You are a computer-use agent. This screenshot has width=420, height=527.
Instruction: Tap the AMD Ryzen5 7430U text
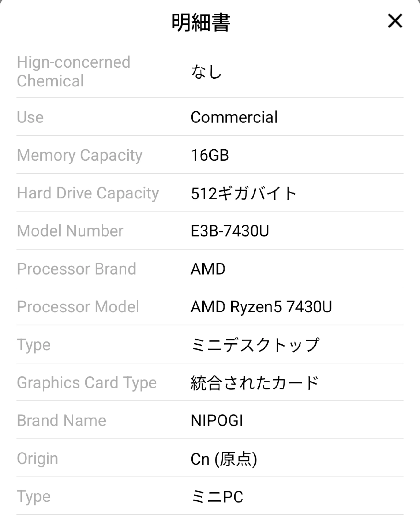pyautogui.click(x=261, y=307)
